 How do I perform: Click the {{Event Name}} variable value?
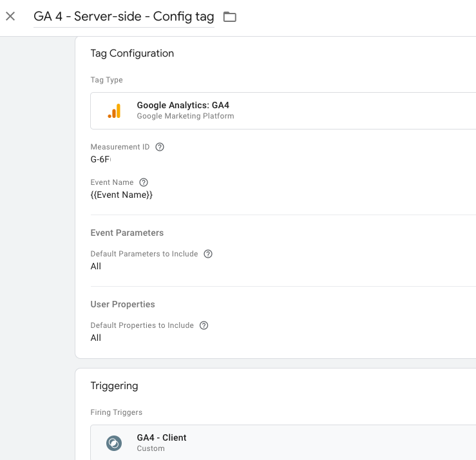click(x=122, y=195)
